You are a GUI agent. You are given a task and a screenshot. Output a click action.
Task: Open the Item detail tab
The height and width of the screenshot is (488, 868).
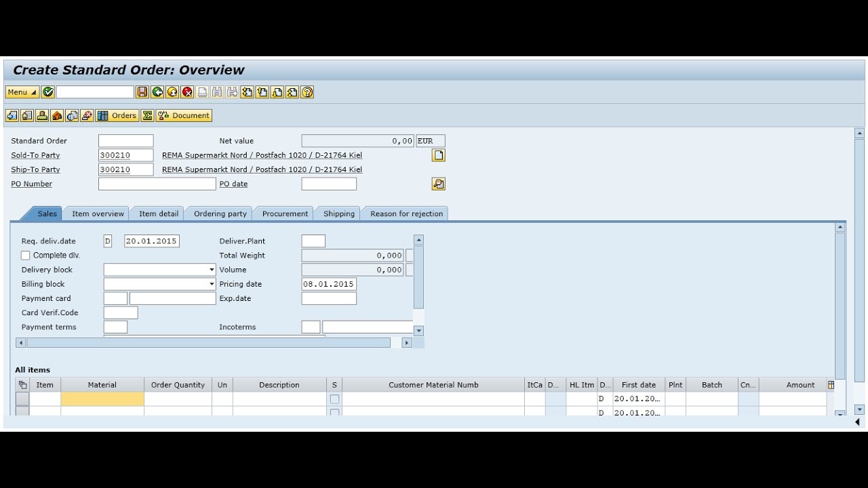point(159,213)
